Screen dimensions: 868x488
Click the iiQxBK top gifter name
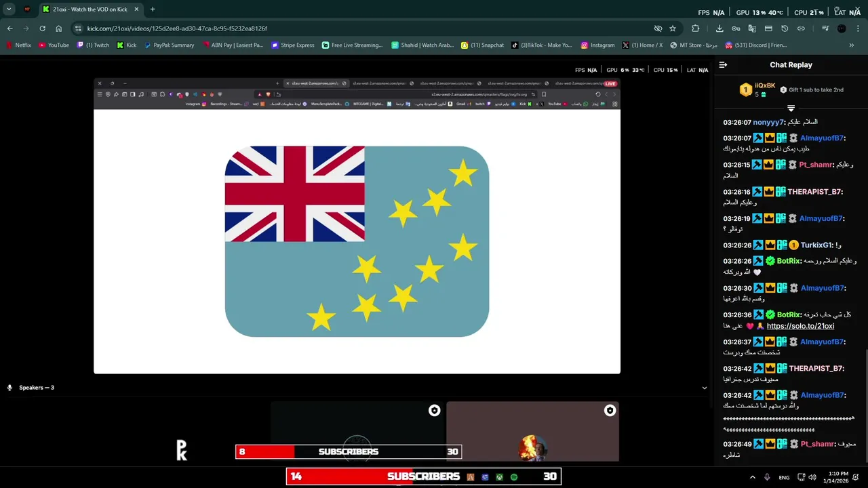(x=765, y=86)
